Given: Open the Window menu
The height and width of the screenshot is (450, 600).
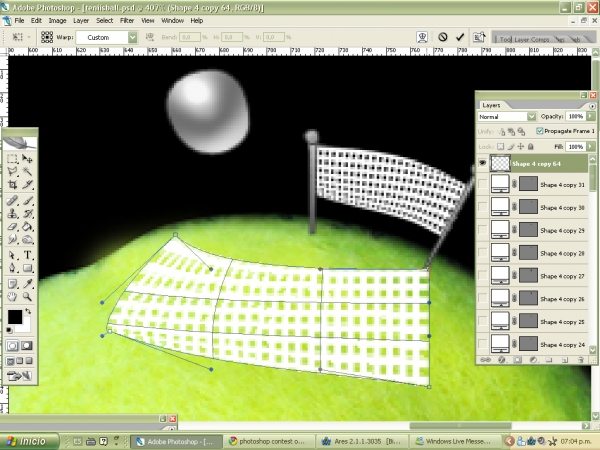Looking at the screenshot, I should pos(172,21).
